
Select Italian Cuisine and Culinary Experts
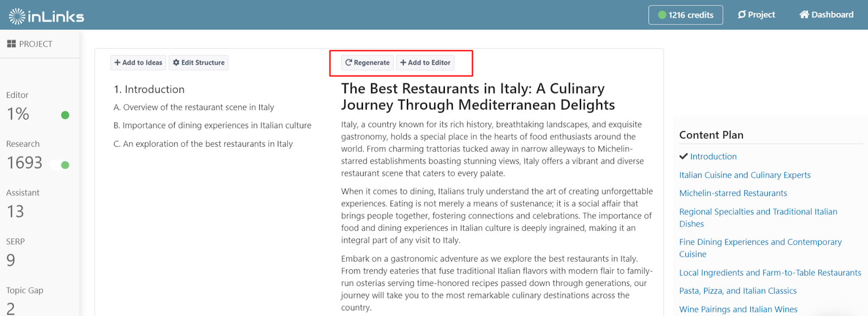[745, 175]
